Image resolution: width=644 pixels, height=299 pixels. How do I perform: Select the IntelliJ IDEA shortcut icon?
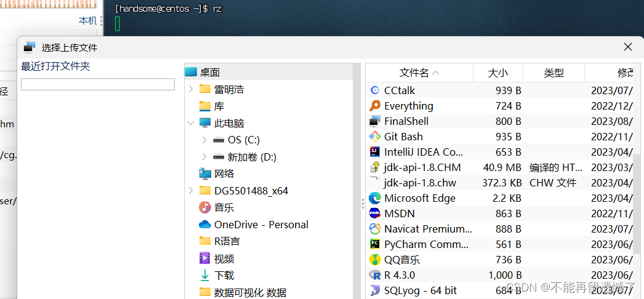pos(374,152)
